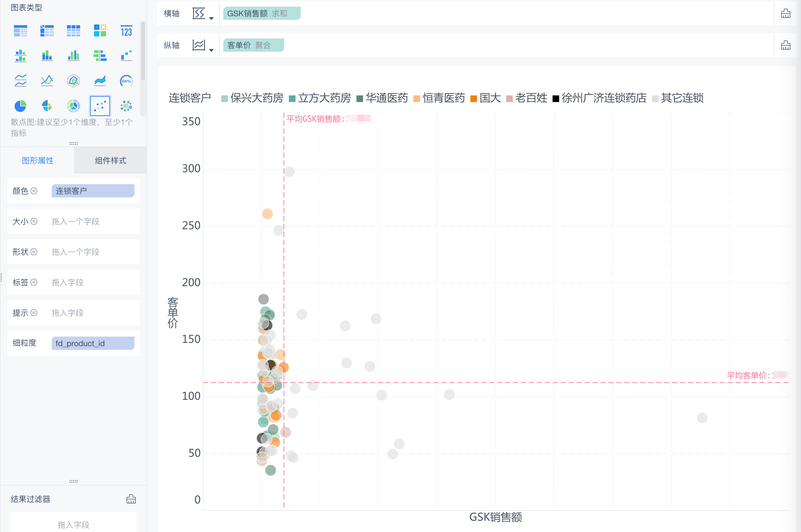Toggle the 保兴大药房 legend series
Image resolution: width=801 pixels, height=532 pixels.
pyautogui.click(x=252, y=98)
